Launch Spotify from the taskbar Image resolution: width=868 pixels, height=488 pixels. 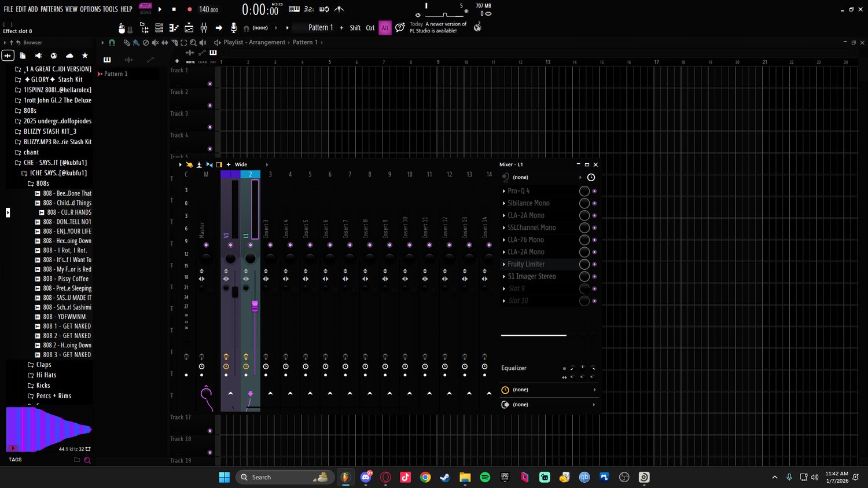pos(485,477)
